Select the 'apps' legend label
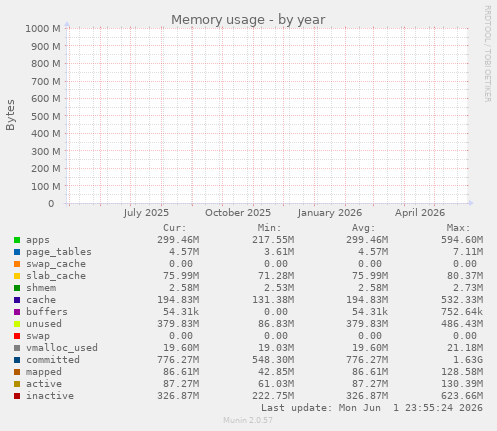 coord(38,240)
